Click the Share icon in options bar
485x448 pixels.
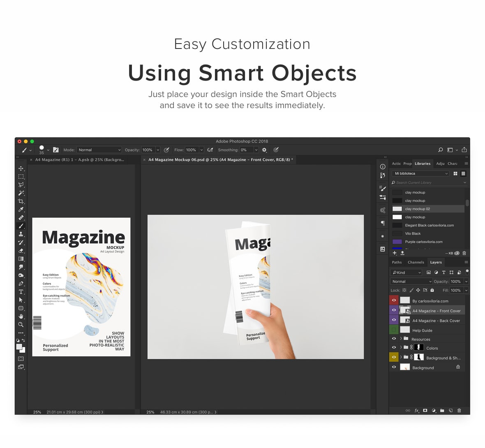click(464, 150)
